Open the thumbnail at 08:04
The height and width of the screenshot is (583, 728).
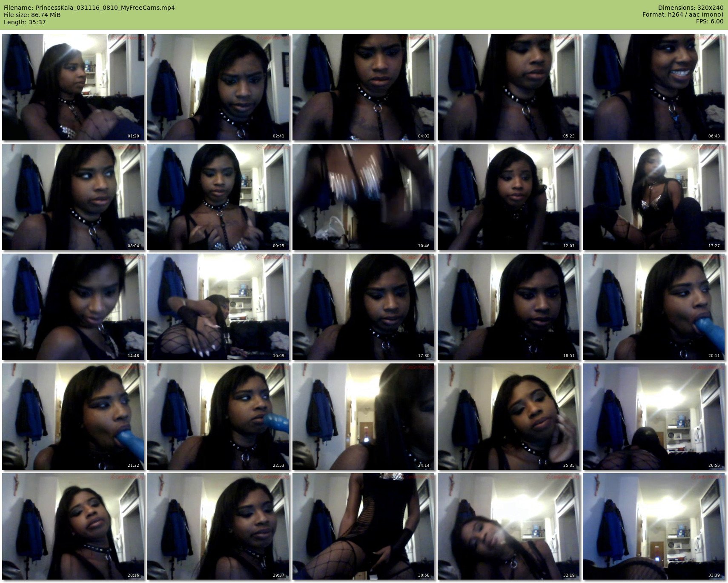tap(73, 197)
